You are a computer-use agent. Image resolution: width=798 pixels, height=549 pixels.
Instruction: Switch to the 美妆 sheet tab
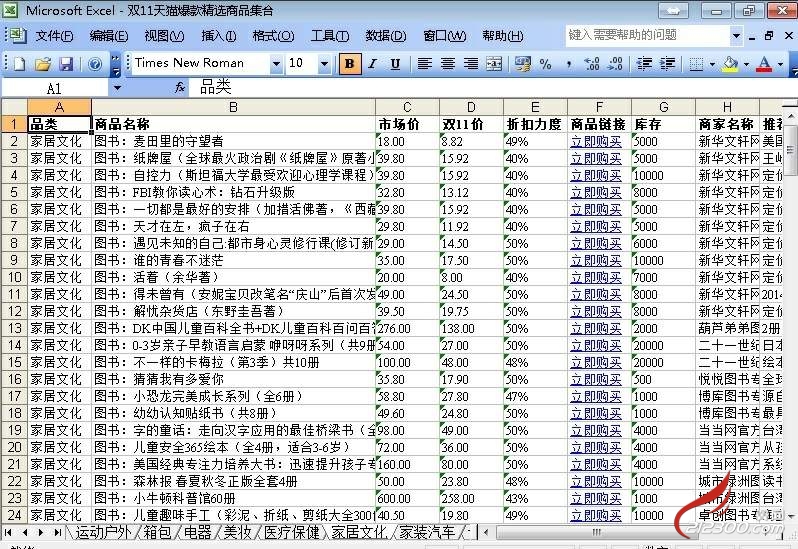[x=238, y=532]
